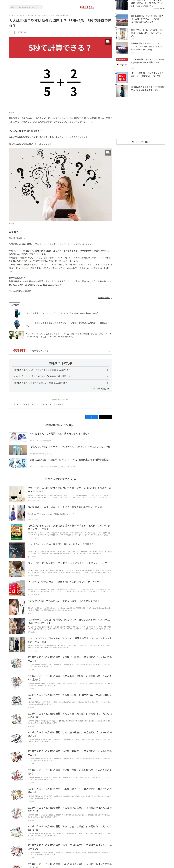Open みずがめ座（水瓶座） horoscope article
This screenshot has width=174, height=868.
point(69,678)
